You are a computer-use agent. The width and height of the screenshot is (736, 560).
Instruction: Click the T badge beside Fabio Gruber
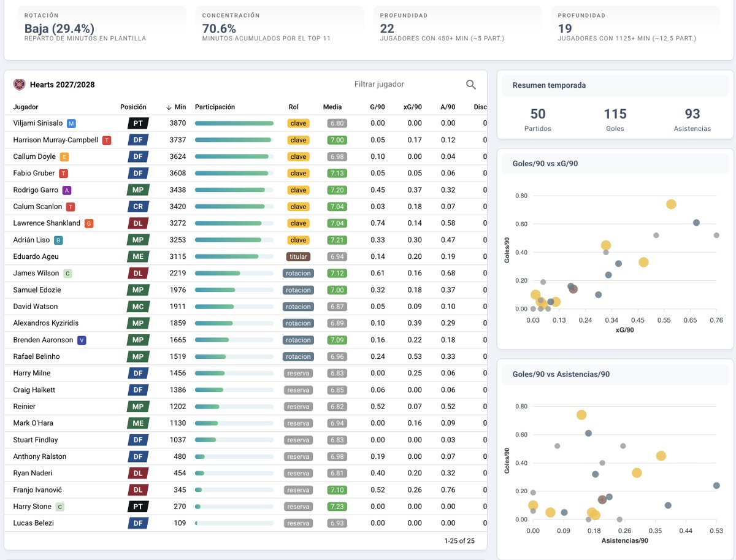pyautogui.click(x=64, y=174)
